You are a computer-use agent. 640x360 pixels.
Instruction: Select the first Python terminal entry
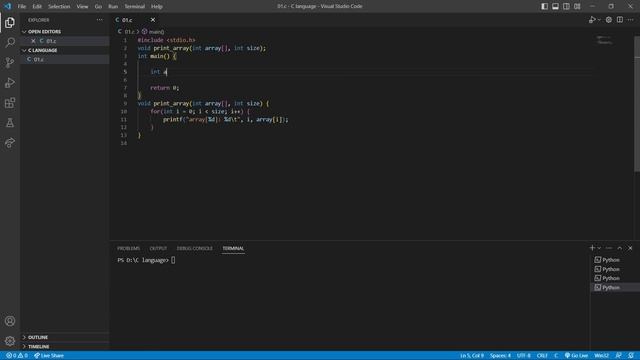coord(615,260)
